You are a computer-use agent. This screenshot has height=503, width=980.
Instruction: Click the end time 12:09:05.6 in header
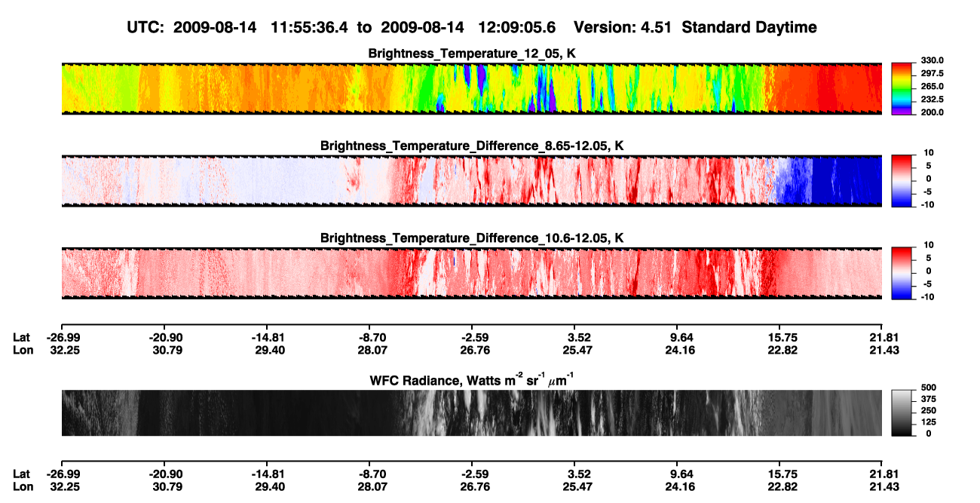pyautogui.click(x=517, y=27)
